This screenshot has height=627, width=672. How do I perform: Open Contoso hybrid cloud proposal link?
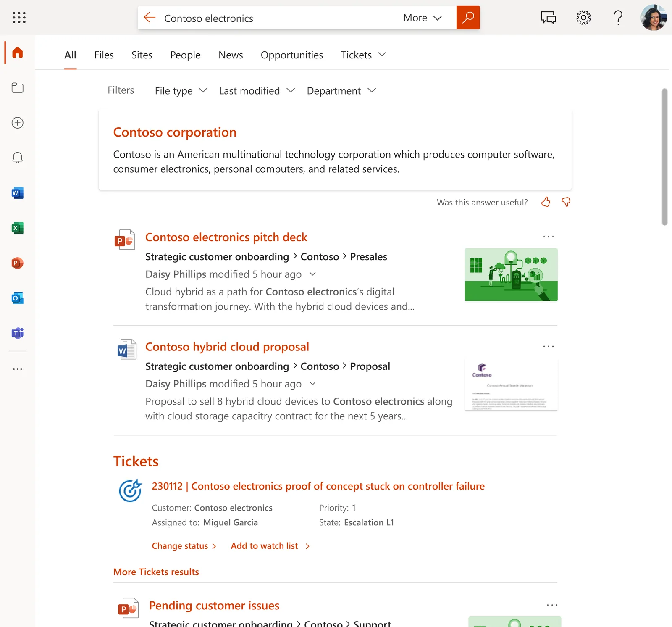click(227, 347)
